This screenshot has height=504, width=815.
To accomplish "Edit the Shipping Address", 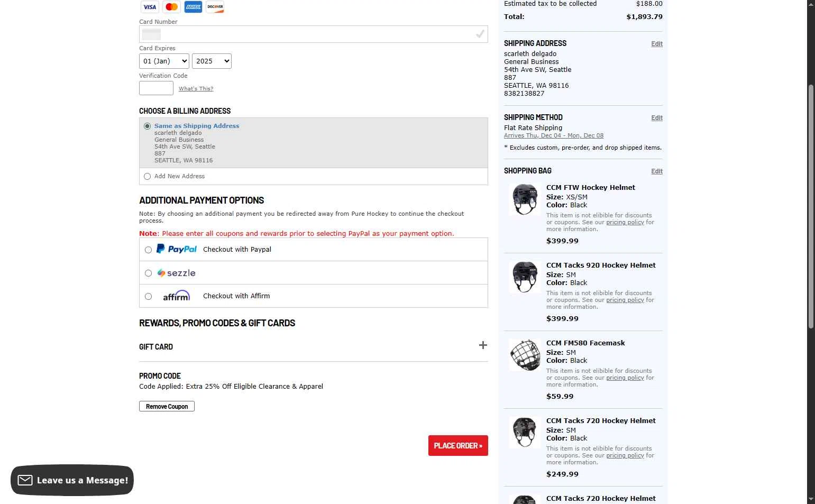I will pyautogui.click(x=657, y=44).
